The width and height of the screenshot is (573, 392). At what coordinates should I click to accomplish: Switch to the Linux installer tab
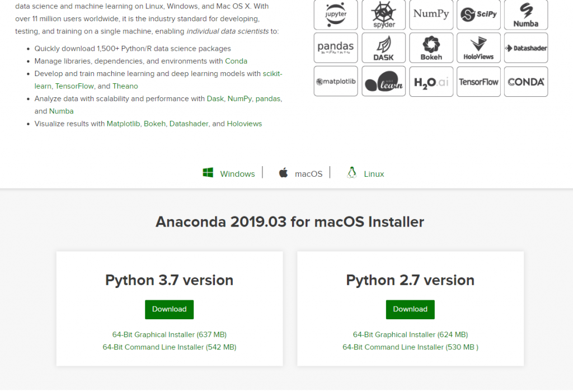(374, 174)
